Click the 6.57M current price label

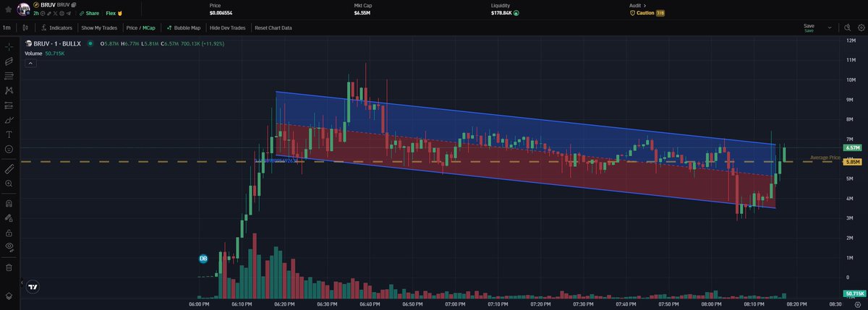(x=851, y=147)
